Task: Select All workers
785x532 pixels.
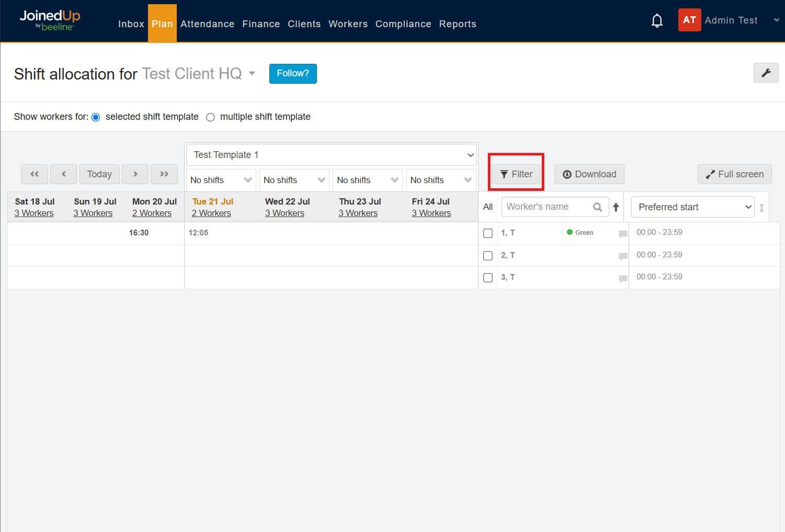Action: (488, 207)
